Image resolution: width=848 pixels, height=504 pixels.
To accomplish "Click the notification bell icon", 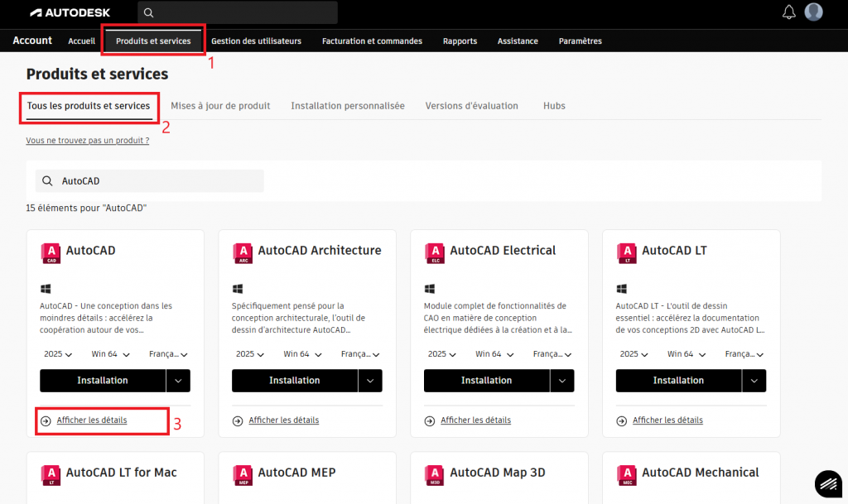I will pyautogui.click(x=788, y=12).
